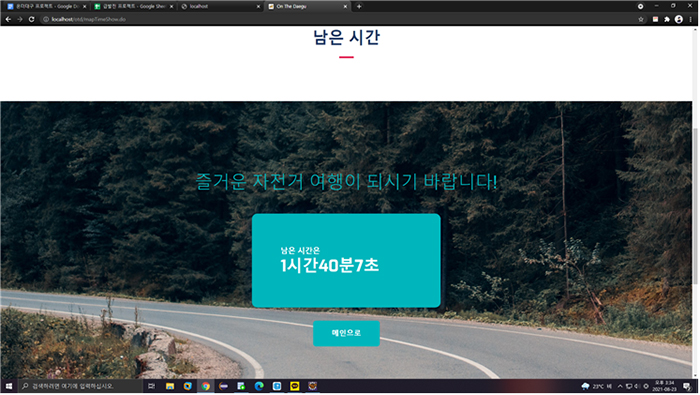
Task: Click the 남은 시간은 label
Action: [300, 250]
